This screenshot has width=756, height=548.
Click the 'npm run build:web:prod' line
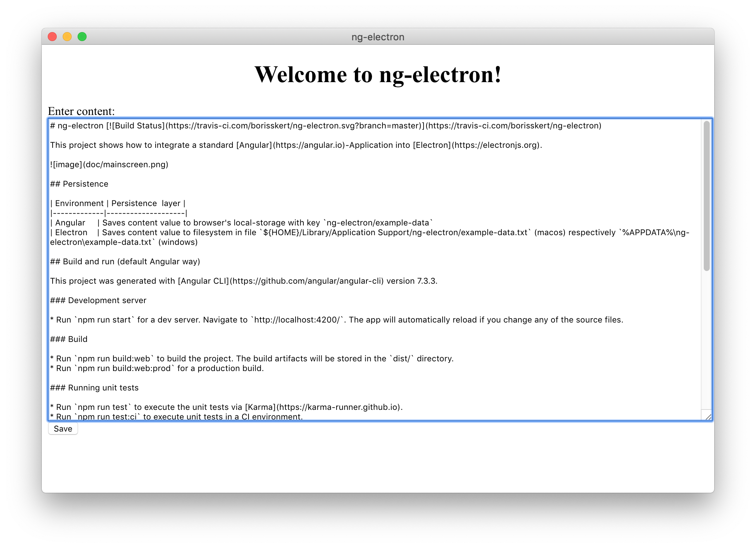124,368
